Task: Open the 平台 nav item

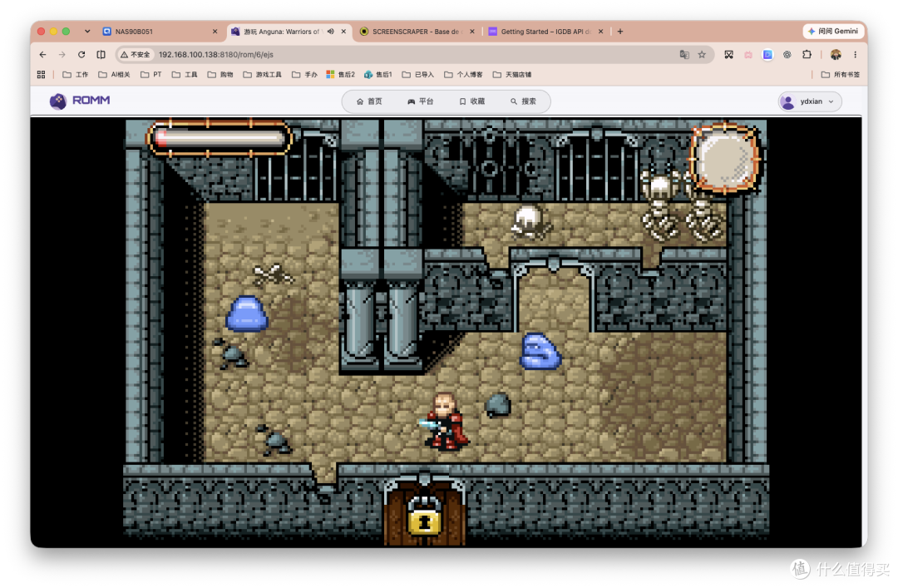Action: point(421,101)
